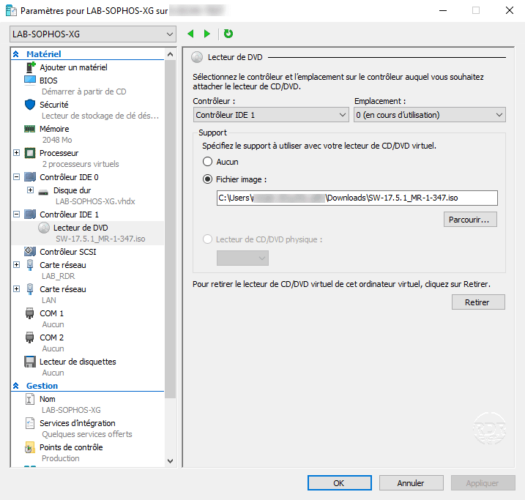Viewport: 525px width, 500px height.
Task: Select the Mémoire tree item label
Action: pos(54,129)
